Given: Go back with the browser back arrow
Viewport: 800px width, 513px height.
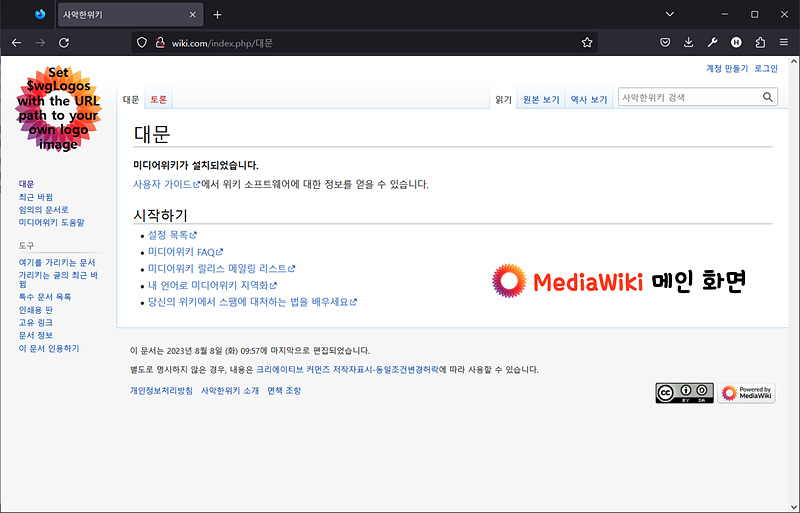Looking at the screenshot, I should point(16,43).
